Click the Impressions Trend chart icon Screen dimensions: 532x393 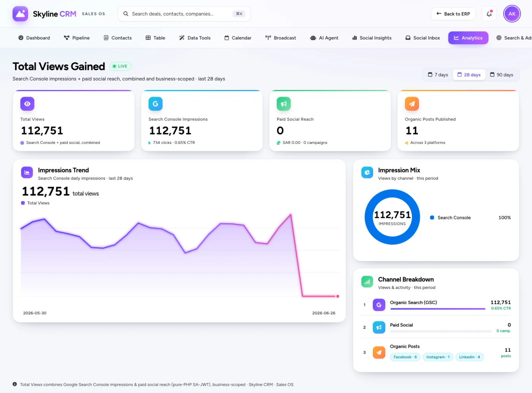click(27, 172)
